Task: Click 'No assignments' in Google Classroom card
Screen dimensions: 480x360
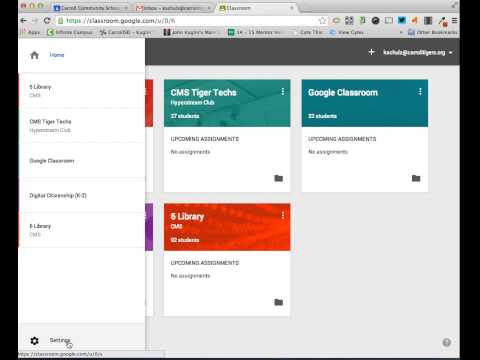Action: (328, 152)
